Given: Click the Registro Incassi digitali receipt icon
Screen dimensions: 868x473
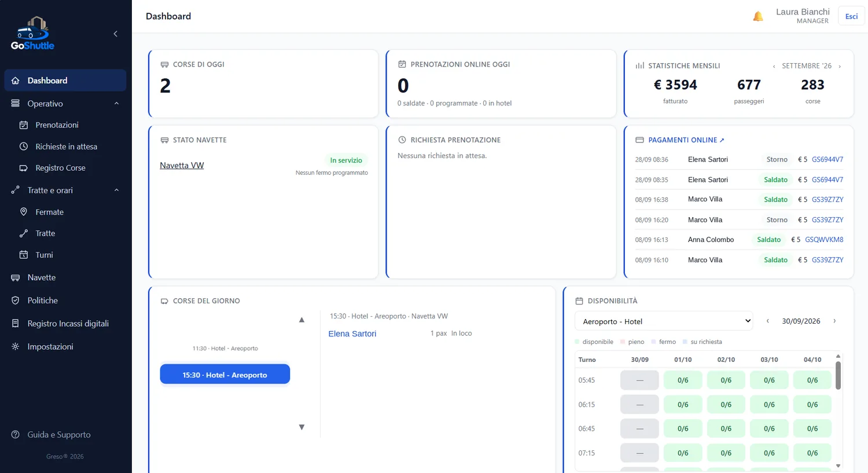Looking at the screenshot, I should (16, 324).
